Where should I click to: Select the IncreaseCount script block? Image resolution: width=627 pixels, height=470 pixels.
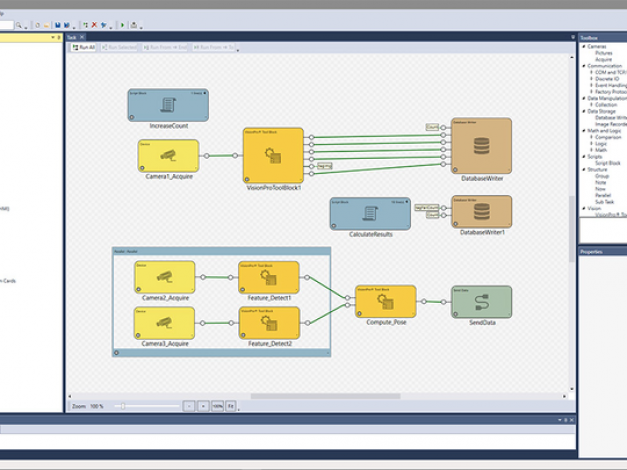(x=168, y=105)
